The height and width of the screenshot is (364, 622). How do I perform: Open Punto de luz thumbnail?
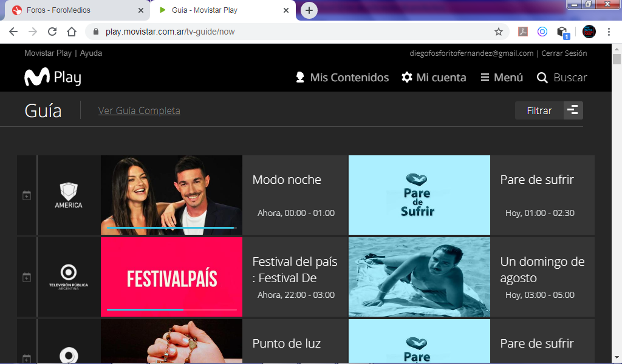click(x=171, y=341)
